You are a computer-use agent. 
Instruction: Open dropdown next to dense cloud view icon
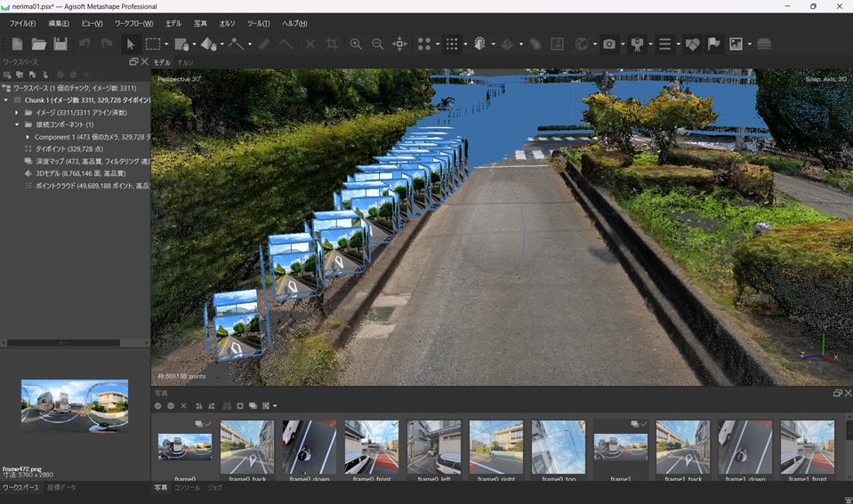[465, 44]
